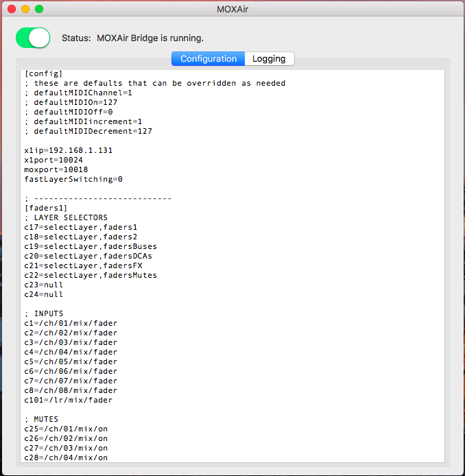Click the c1=/ch/01/mix/fader line
Image resolution: width=465 pixels, height=476 pixels.
tap(71, 323)
